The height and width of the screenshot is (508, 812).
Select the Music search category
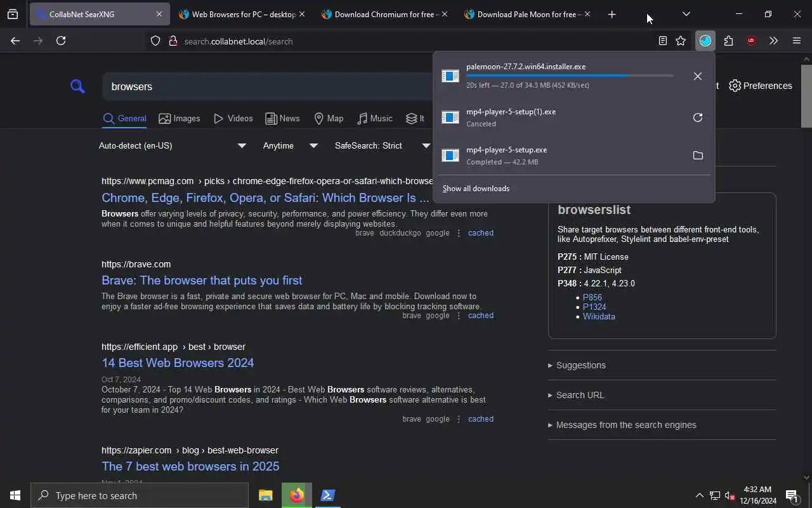pyautogui.click(x=375, y=119)
